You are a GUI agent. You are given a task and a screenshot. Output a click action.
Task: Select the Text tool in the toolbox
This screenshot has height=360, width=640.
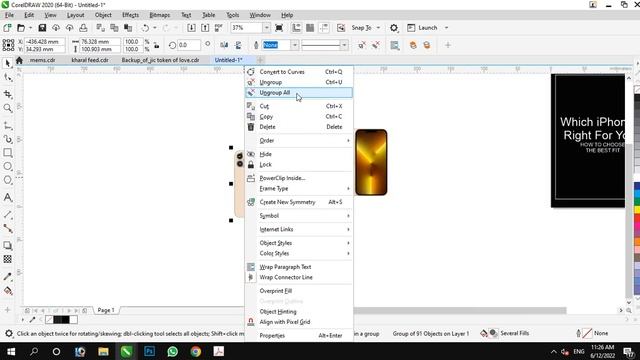point(7,197)
